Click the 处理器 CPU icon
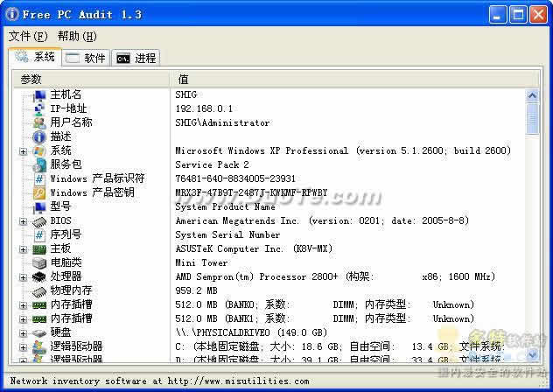The width and height of the screenshot is (553, 392). tap(39, 277)
